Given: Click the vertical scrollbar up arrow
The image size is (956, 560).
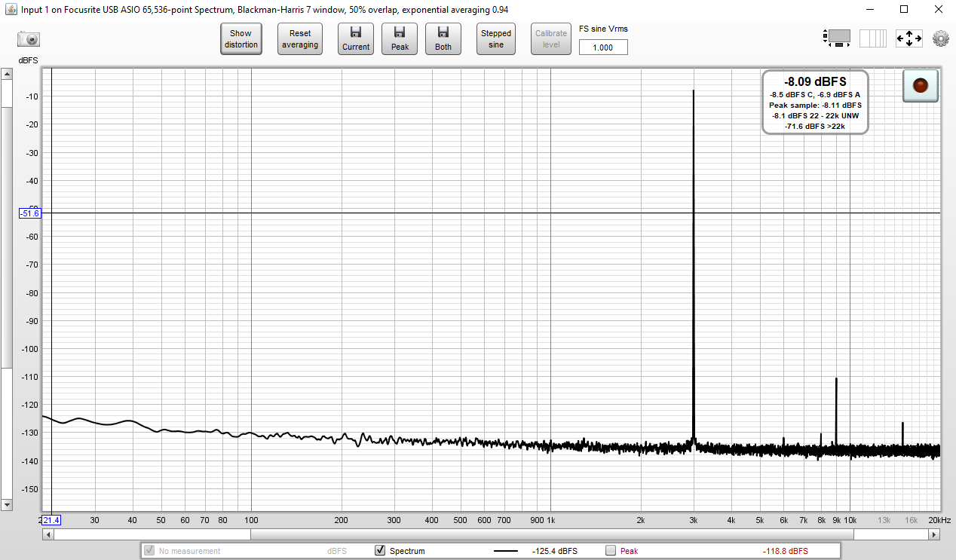Looking at the screenshot, I should [x=7, y=74].
